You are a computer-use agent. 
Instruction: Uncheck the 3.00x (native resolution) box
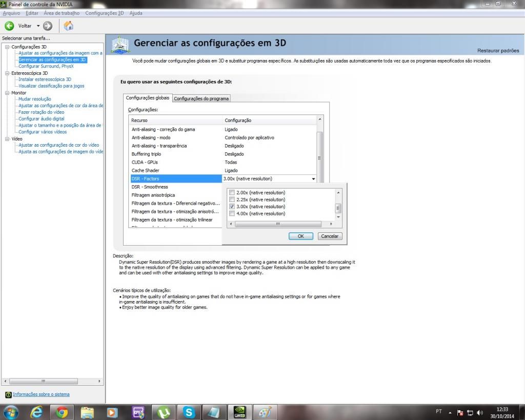click(x=232, y=207)
